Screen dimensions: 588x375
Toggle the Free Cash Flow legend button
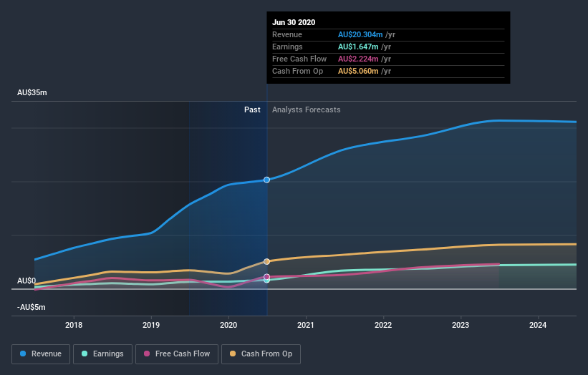tap(177, 354)
